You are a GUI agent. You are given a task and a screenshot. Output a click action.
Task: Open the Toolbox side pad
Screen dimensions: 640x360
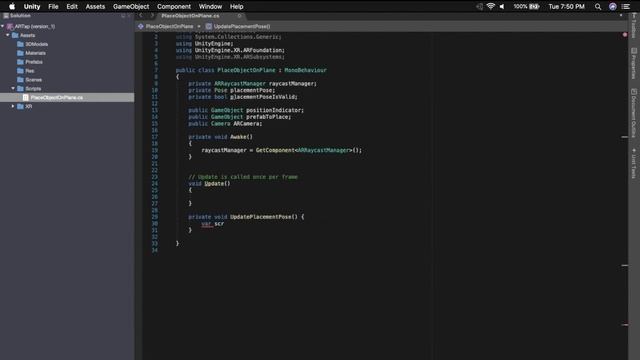click(x=634, y=25)
